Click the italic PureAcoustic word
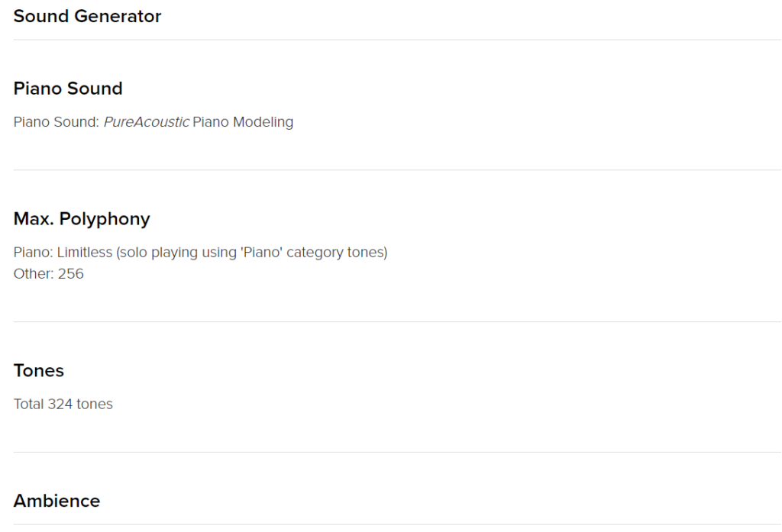The height and width of the screenshot is (532, 782). (146, 121)
